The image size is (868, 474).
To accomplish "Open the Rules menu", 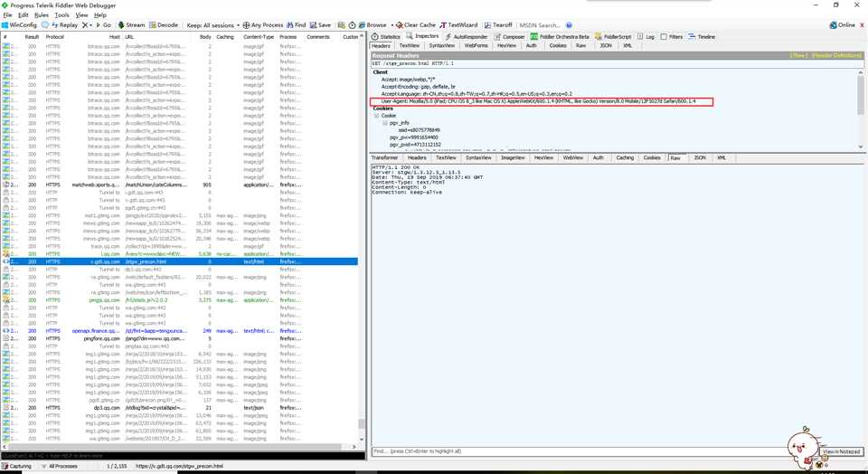I will point(42,15).
